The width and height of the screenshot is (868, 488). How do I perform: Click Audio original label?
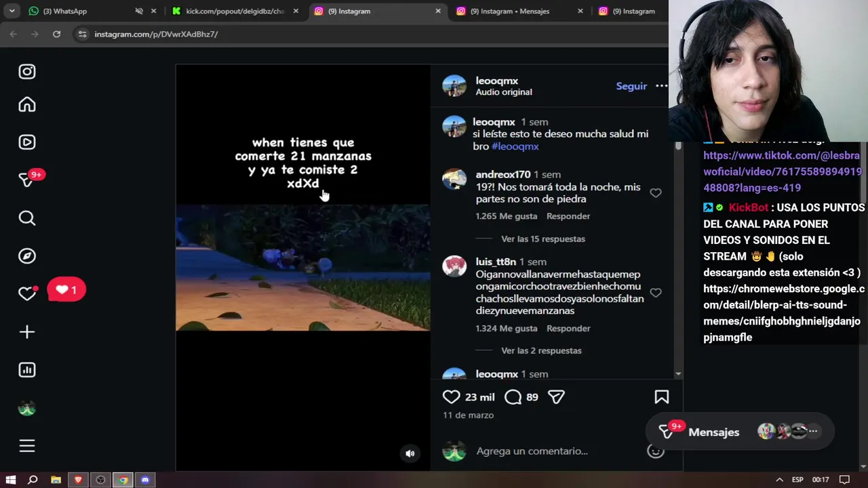pyautogui.click(x=504, y=92)
